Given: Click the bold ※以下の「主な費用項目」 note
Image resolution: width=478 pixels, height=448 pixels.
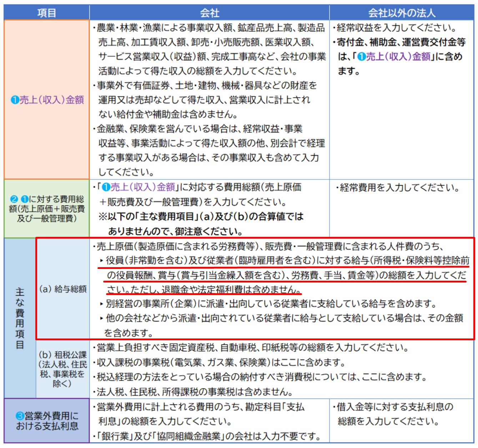Looking at the screenshot, I should 201,217.
